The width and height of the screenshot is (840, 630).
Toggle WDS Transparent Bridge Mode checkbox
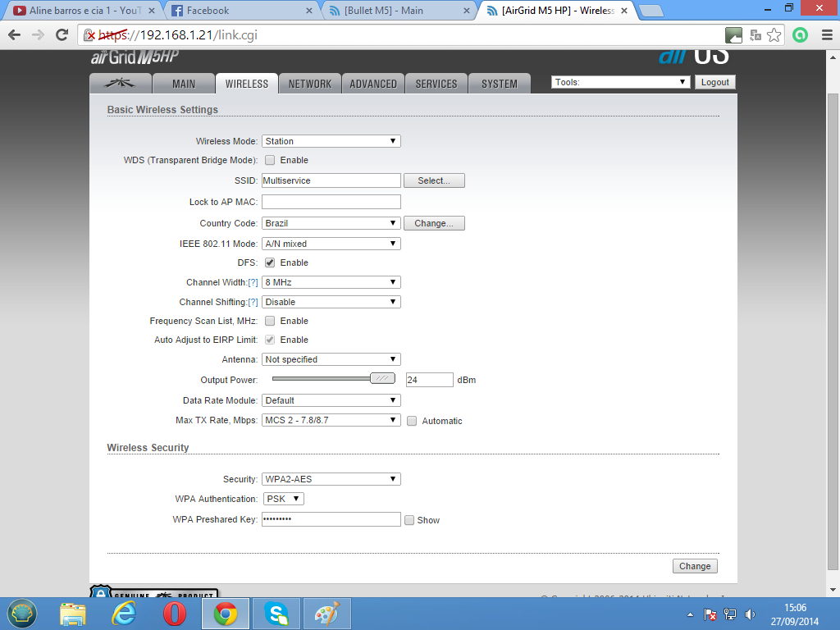(x=270, y=160)
